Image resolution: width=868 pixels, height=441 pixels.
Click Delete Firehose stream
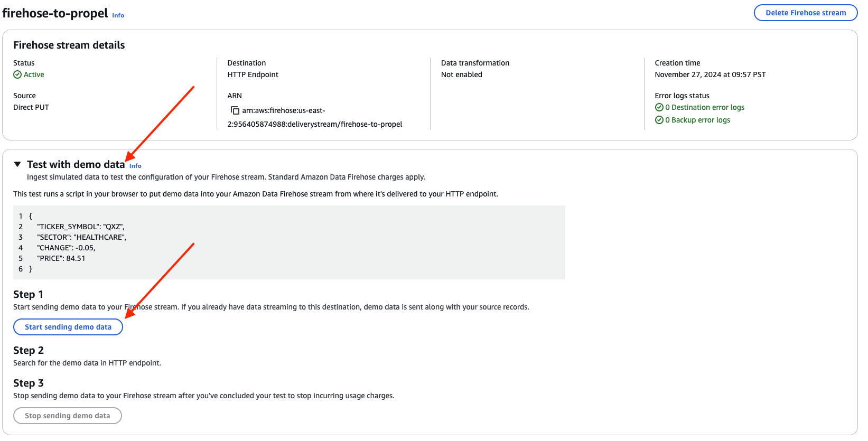tap(805, 13)
